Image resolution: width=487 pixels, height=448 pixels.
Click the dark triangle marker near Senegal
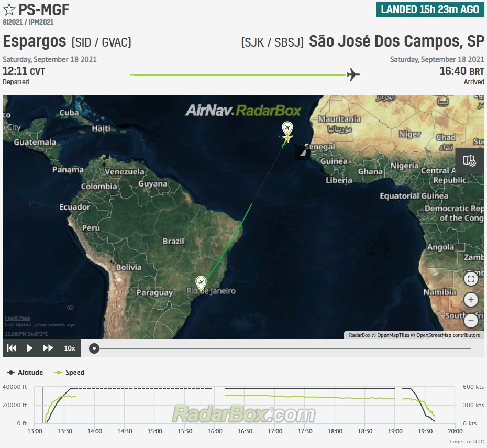303,153
